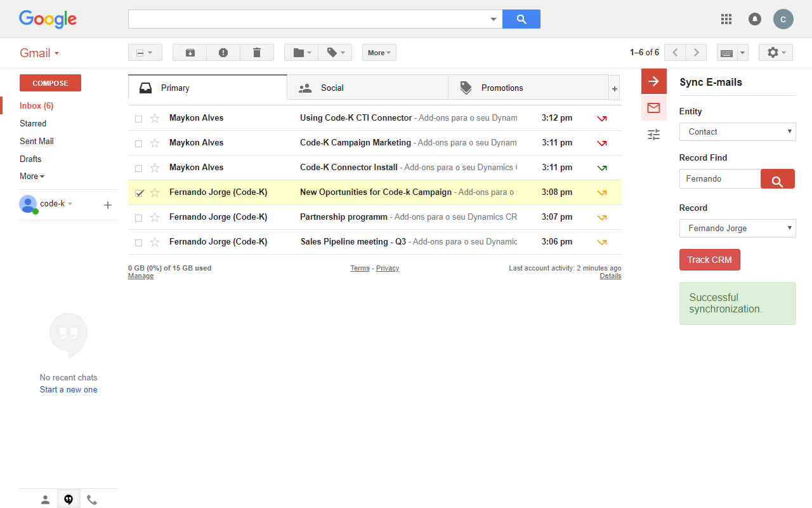
Task: Delete the selected email with trash icon
Action: 257,53
